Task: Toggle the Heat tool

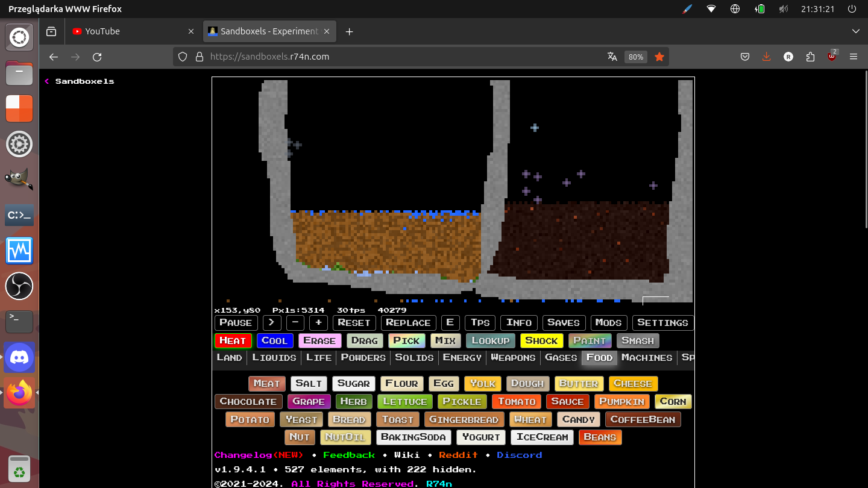Action: (x=233, y=341)
